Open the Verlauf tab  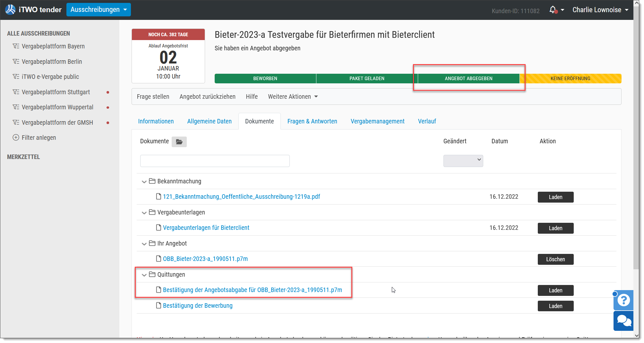[x=427, y=121]
